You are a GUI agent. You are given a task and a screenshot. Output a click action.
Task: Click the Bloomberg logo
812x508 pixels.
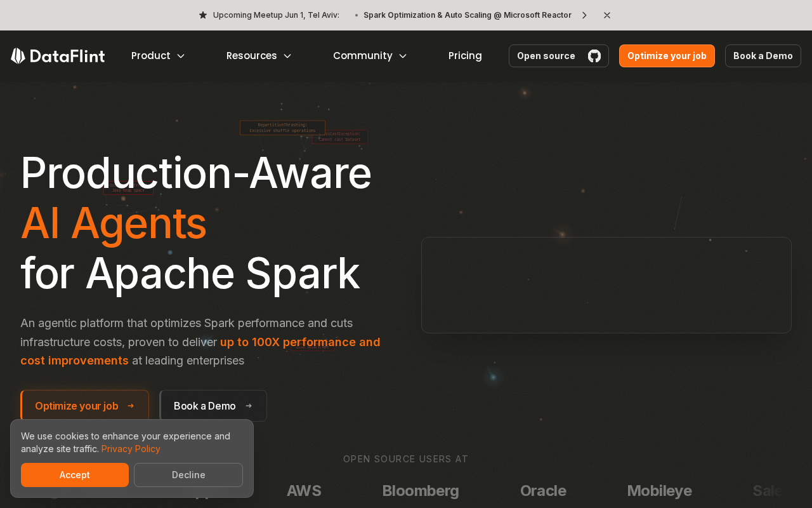421,491
